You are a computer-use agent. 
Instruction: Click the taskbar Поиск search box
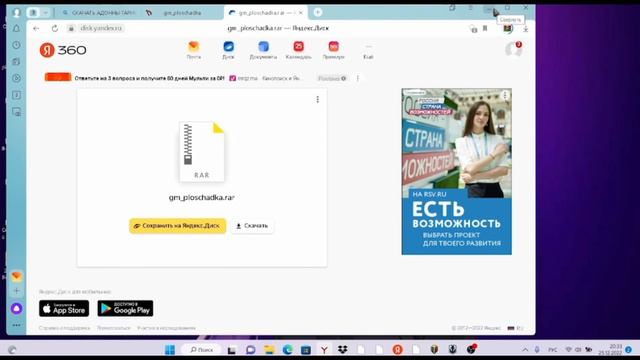pos(201,349)
